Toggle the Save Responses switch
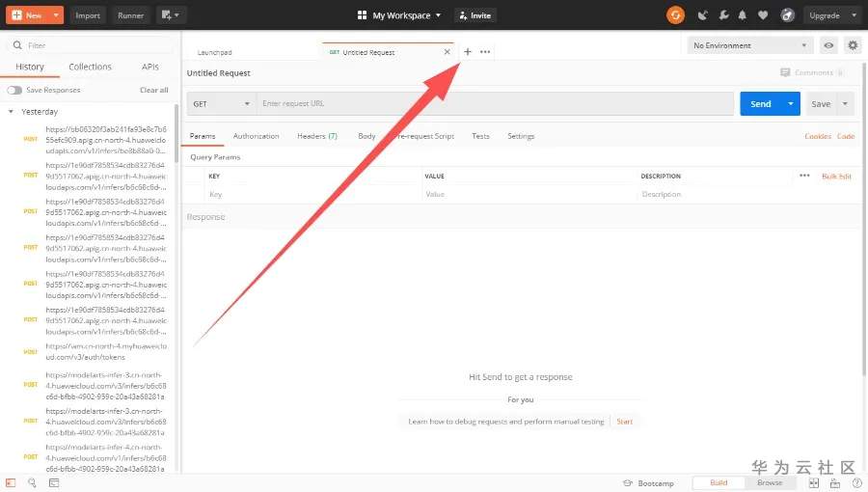868x492 pixels. tap(14, 90)
